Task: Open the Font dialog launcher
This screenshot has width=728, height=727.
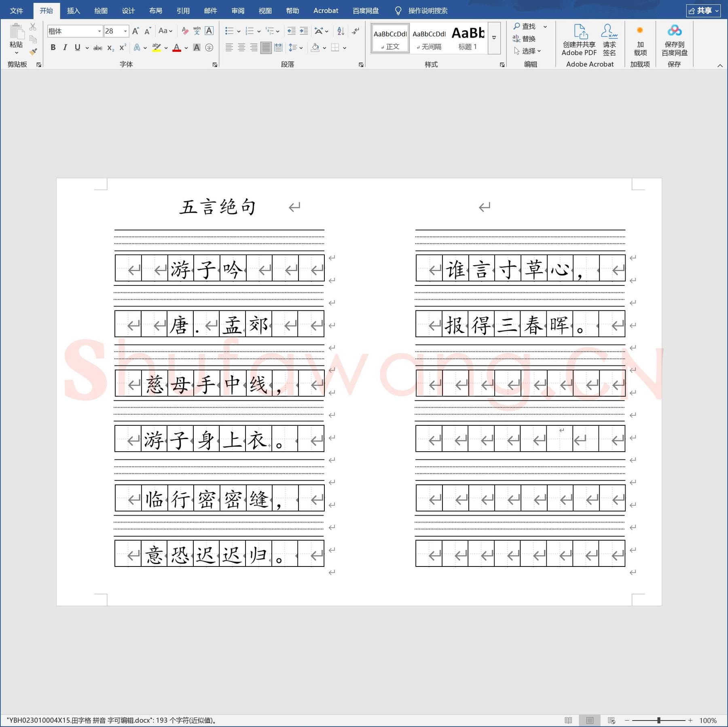Action: coord(215,65)
